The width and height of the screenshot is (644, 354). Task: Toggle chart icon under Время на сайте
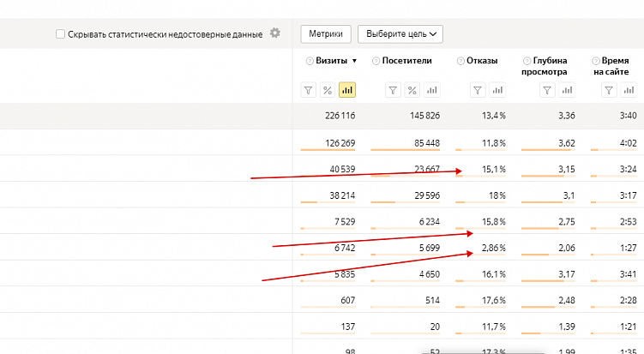(629, 90)
